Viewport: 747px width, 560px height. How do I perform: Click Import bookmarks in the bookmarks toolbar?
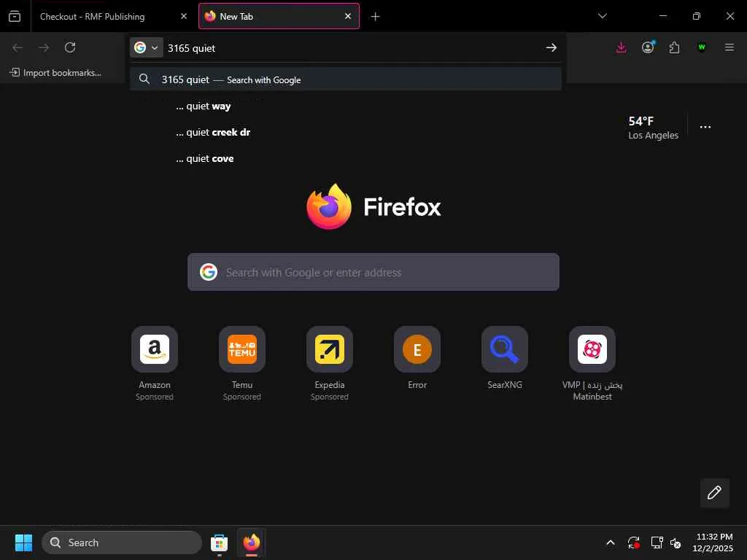click(55, 73)
